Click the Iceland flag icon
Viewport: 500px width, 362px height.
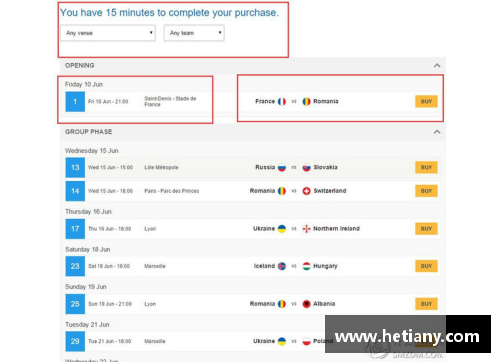tap(282, 266)
